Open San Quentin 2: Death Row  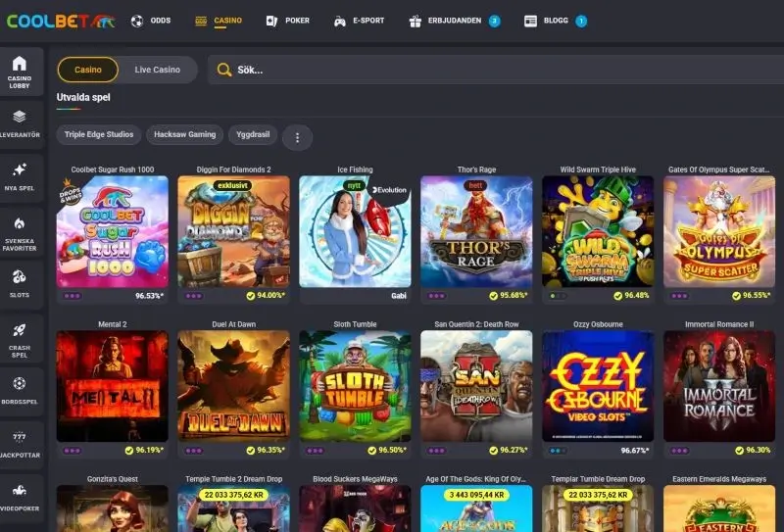tap(476, 386)
